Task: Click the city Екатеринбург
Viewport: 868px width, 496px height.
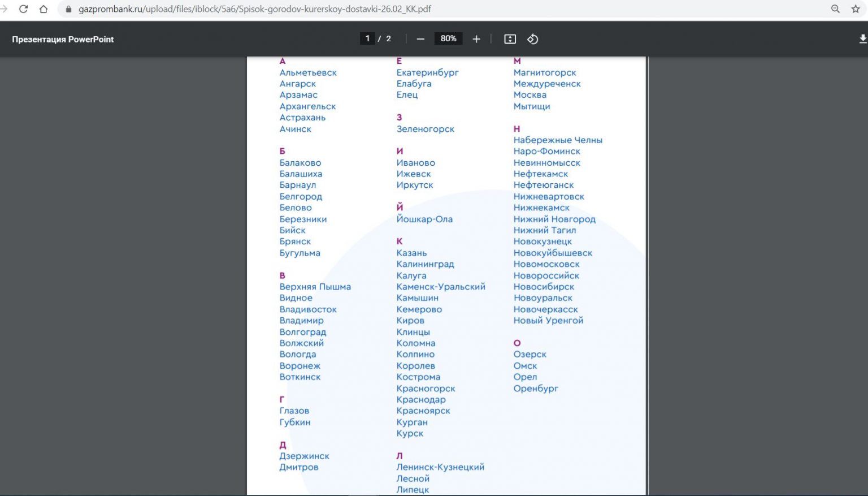Action: 427,72
